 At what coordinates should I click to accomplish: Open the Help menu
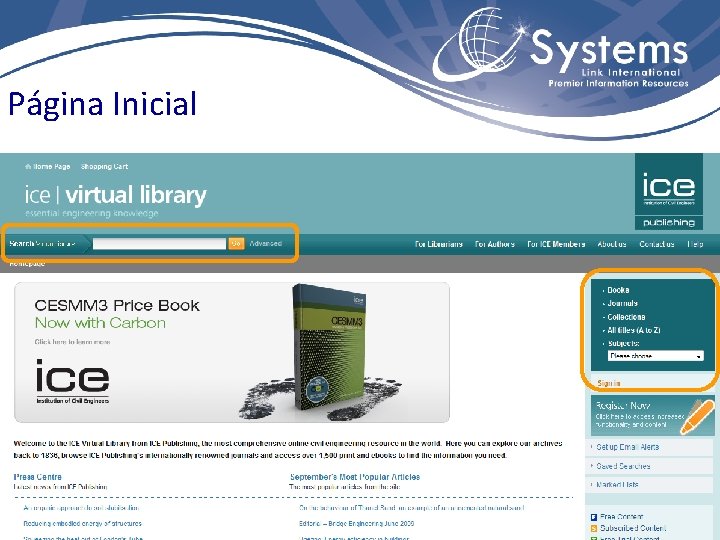click(695, 244)
